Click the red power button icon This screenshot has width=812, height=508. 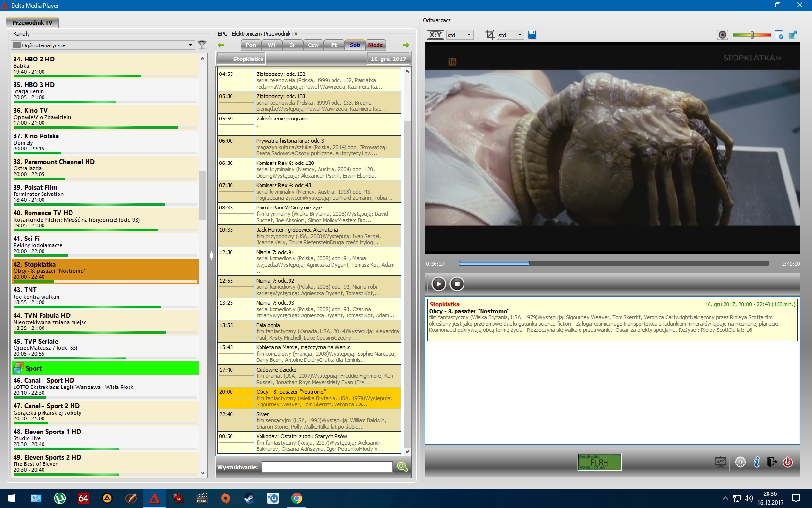788,462
